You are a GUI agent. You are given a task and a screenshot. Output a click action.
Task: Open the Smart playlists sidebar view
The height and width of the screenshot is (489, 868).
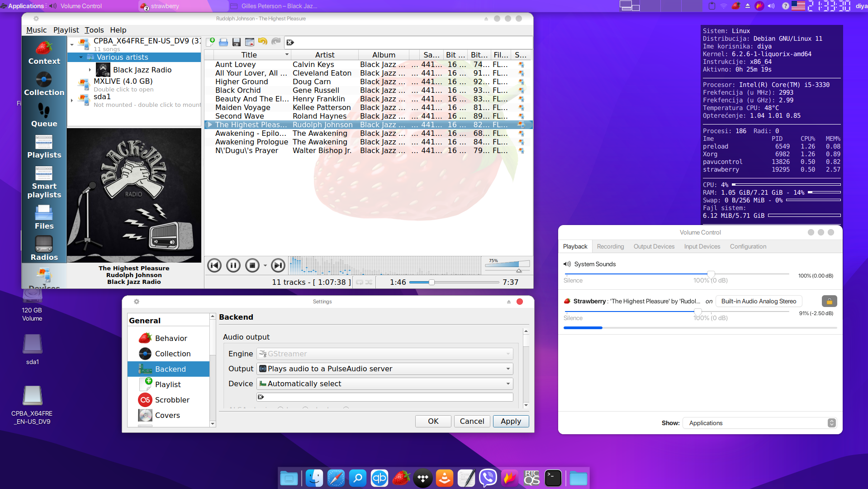(x=44, y=182)
